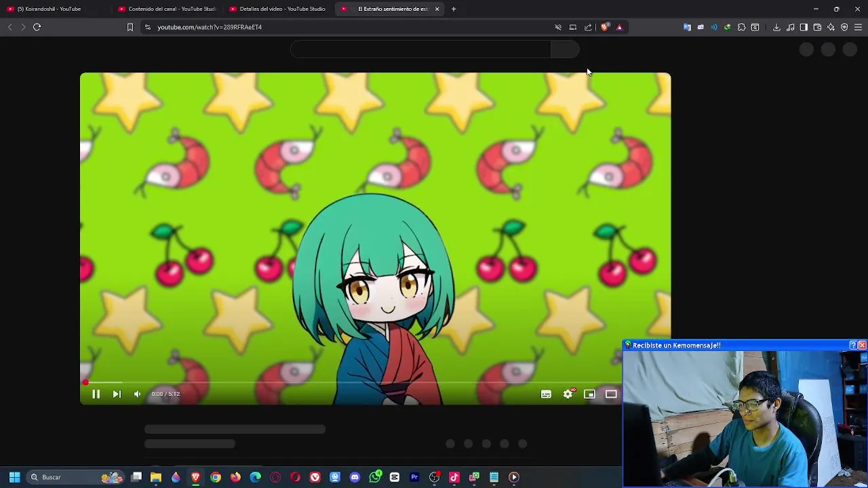Toggle the browser sidebar panel
Screen dimensions: 868x488
click(x=804, y=27)
